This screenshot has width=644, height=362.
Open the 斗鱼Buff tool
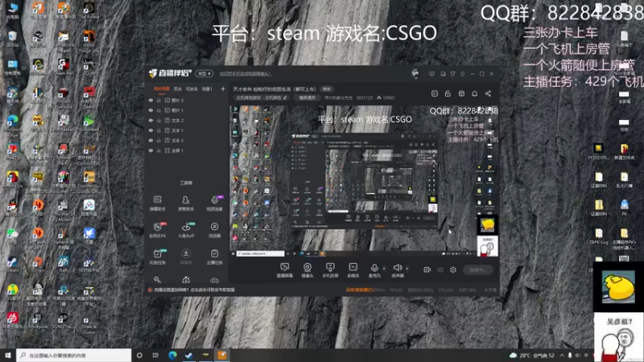186,230
